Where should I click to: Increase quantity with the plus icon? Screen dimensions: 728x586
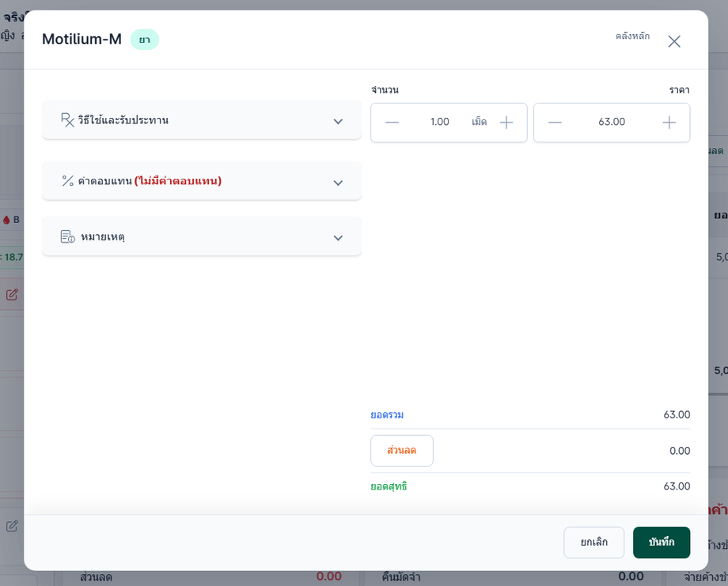(x=506, y=123)
